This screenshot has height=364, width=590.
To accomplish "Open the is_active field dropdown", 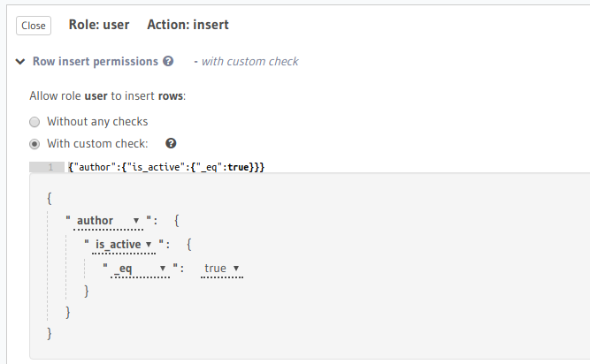I will pyautogui.click(x=125, y=244).
